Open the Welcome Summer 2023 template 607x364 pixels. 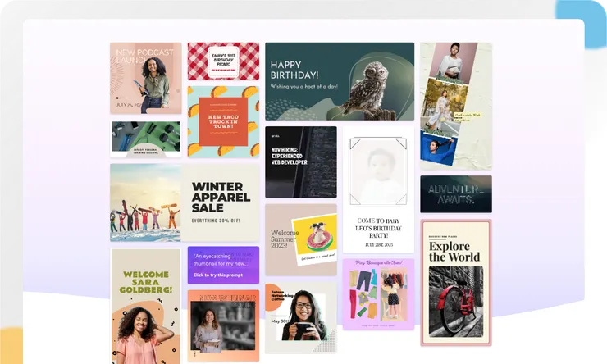(x=301, y=240)
